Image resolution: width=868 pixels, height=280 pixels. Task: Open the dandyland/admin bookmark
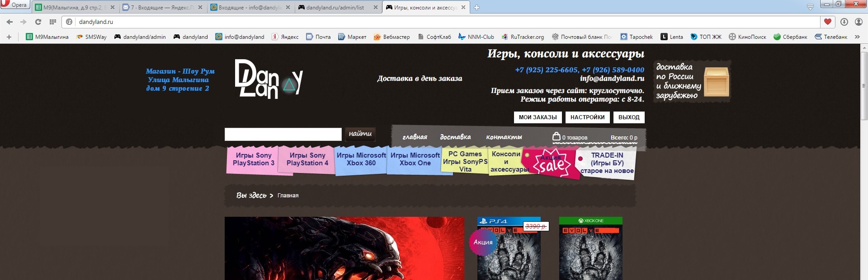pos(140,37)
